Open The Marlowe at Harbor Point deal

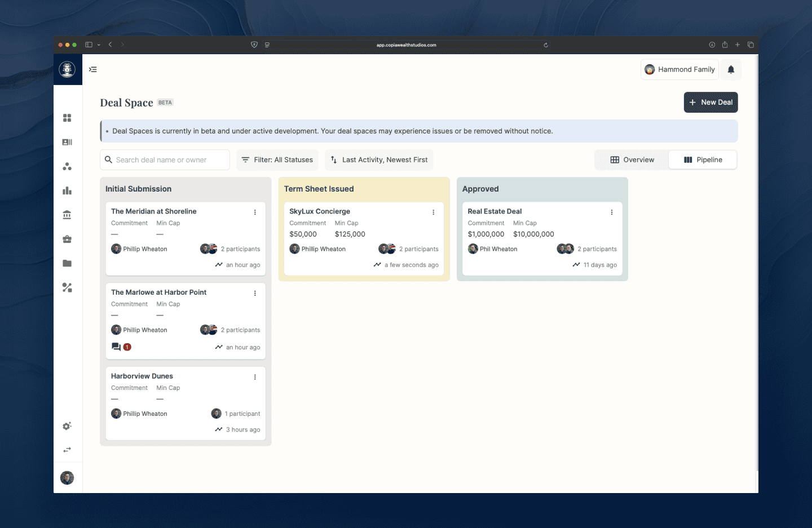(158, 292)
